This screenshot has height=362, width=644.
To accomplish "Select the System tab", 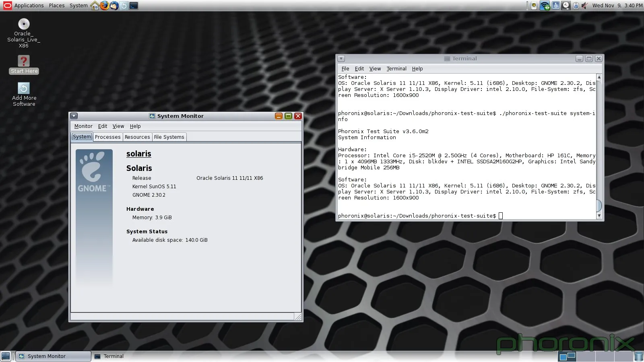I will (x=82, y=137).
